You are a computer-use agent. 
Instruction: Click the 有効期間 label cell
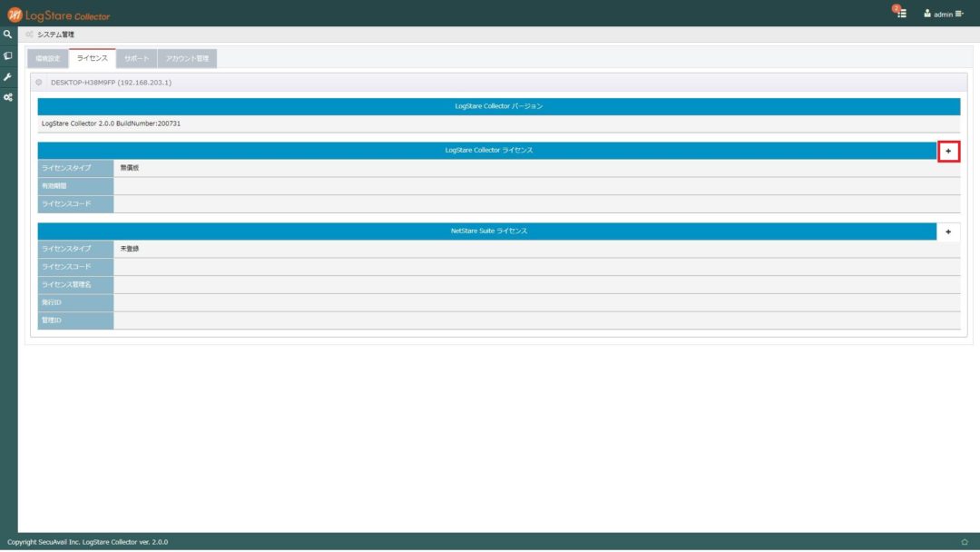click(x=75, y=186)
